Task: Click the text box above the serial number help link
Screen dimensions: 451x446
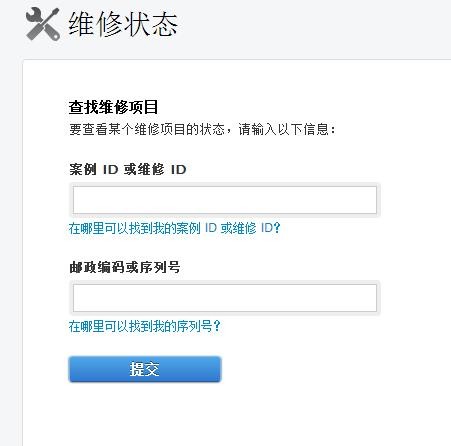Action: coord(225,298)
